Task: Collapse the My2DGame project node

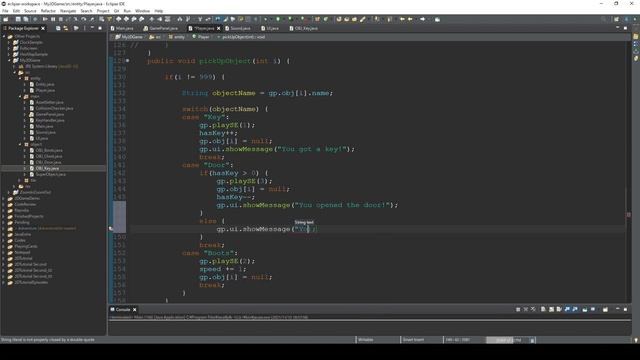Action: [x=9, y=60]
